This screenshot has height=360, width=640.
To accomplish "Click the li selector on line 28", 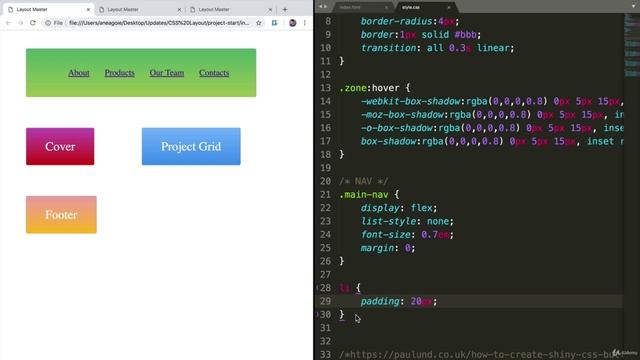I will pyautogui.click(x=344, y=288).
